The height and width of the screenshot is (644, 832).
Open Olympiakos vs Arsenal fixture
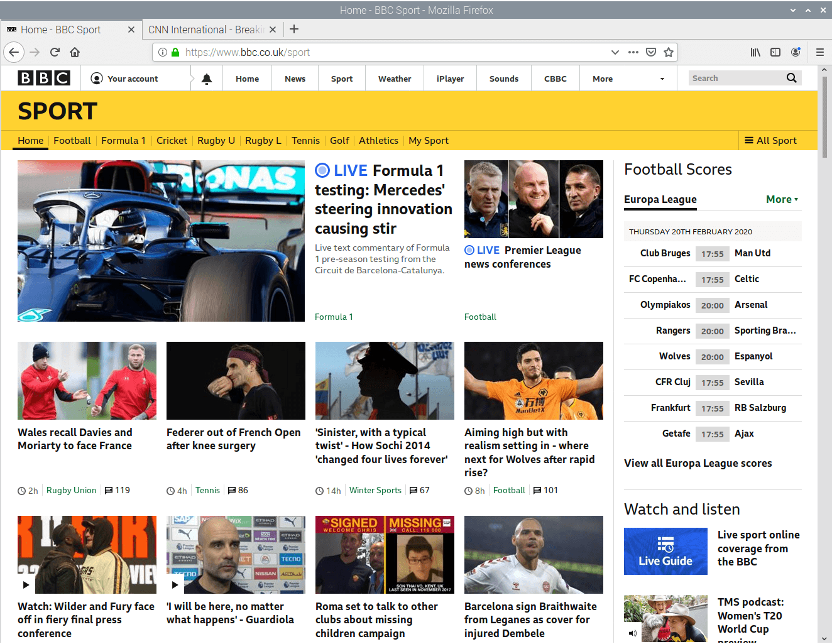click(x=713, y=305)
